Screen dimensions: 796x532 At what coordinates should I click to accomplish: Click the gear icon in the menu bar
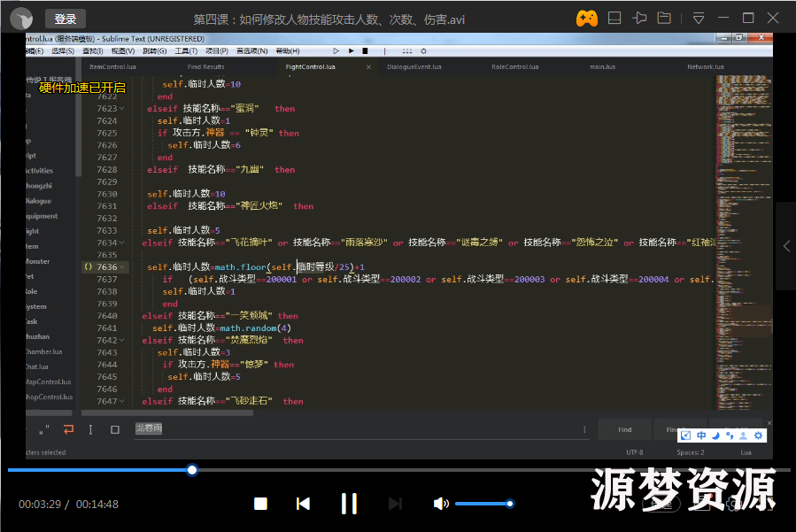(423, 51)
